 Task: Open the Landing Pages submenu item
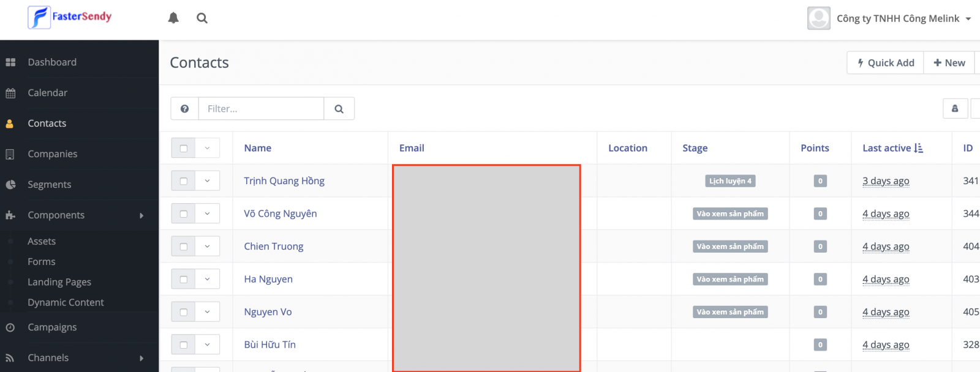click(x=59, y=282)
